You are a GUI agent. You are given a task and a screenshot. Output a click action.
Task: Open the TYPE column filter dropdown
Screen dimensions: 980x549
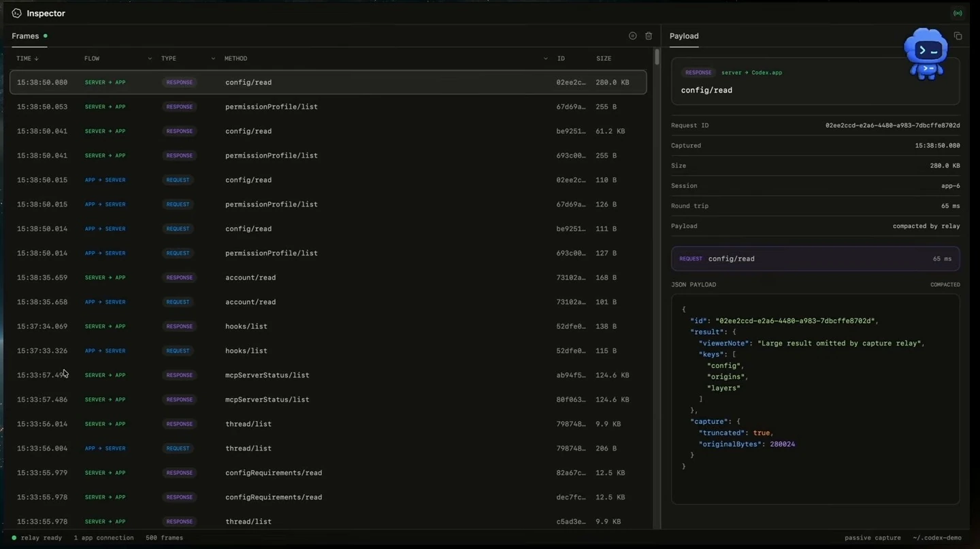tap(213, 59)
